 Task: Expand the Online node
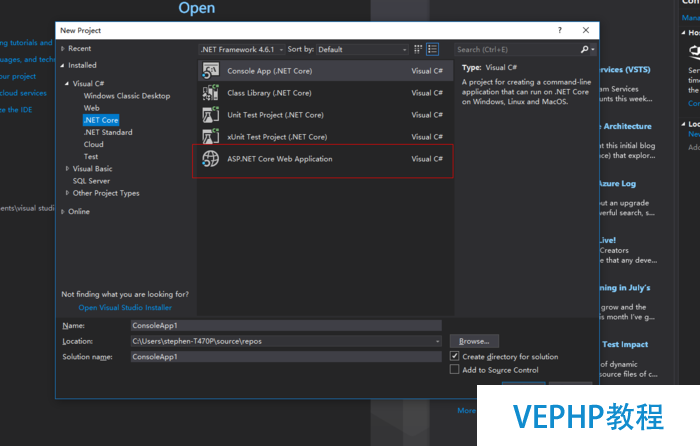point(62,211)
